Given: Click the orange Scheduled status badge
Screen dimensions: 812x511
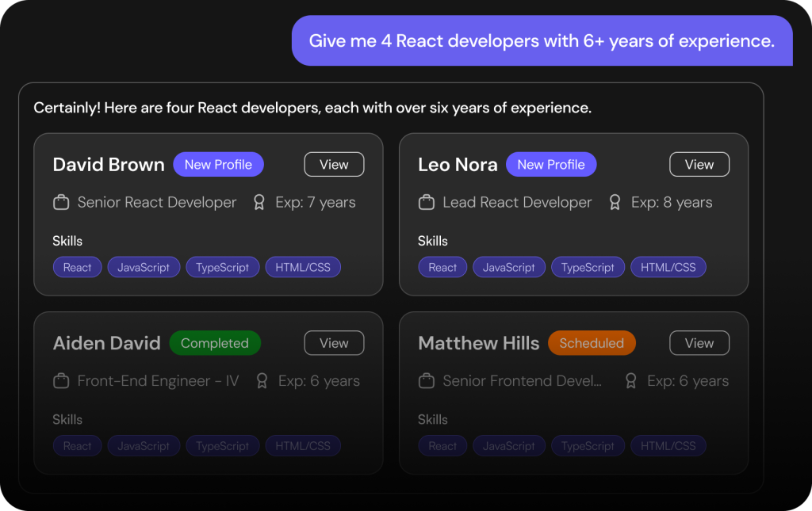Looking at the screenshot, I should (x=592, y=343).
